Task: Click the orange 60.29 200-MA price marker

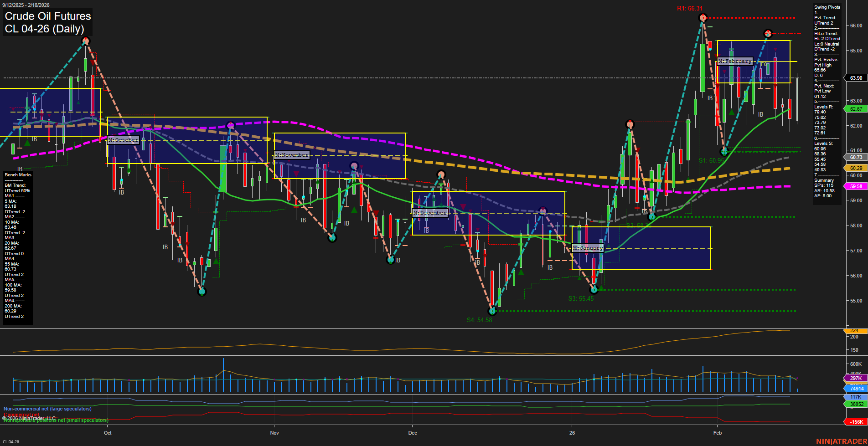Action: (x=855, y=168)
